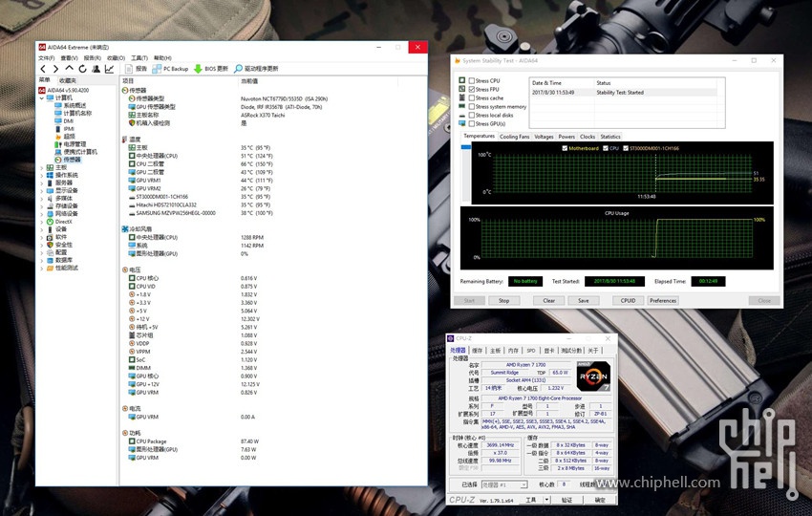
Task: Go back with AIDA64 back arrow
Action: click(43, 69)
